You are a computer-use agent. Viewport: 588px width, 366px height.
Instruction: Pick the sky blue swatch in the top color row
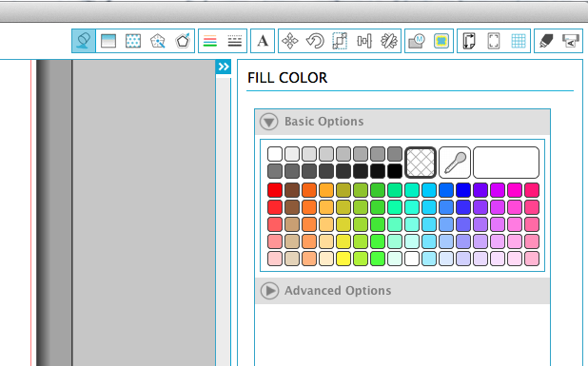429,190
